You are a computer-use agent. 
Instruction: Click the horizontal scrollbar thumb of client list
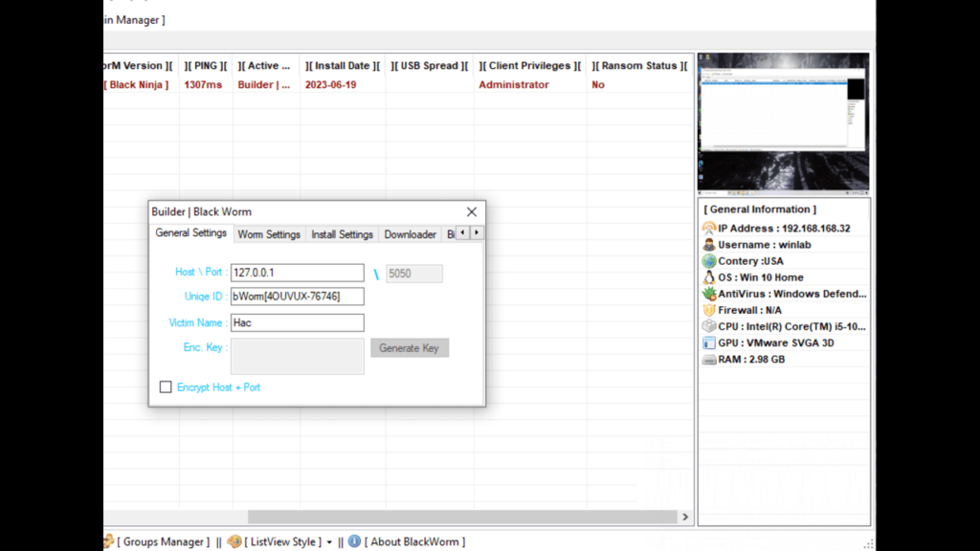[x=462, y=517]
